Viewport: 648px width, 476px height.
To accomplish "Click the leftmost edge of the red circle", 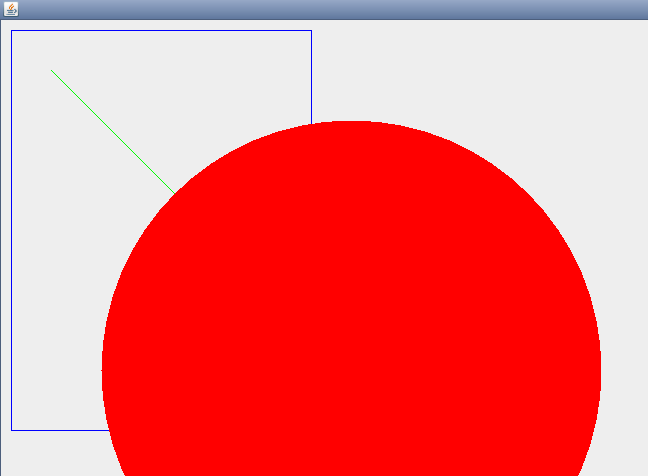I will click(x=103, y=370).
